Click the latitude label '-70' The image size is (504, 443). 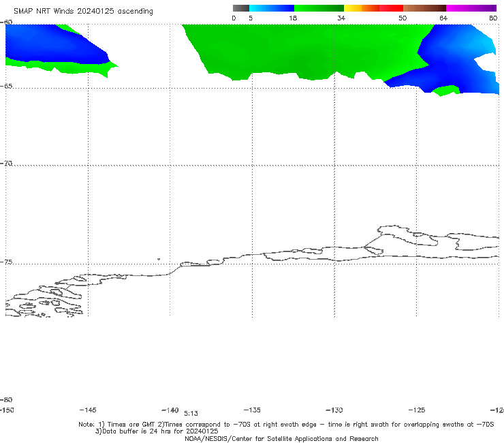[x=6, y=164]
